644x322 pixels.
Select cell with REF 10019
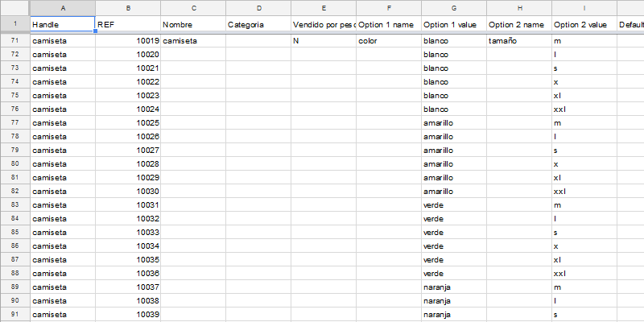pyautogui.click(x=128, y=41)
